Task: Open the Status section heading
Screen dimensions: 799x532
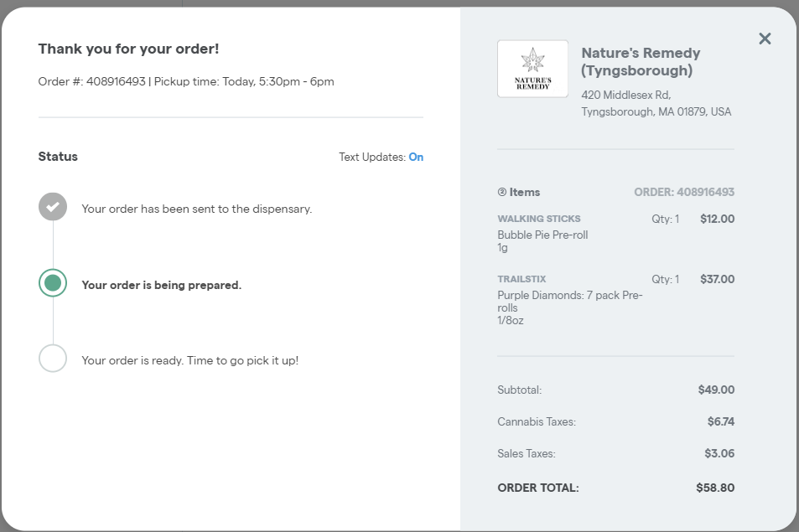Action: click(58, 157)
